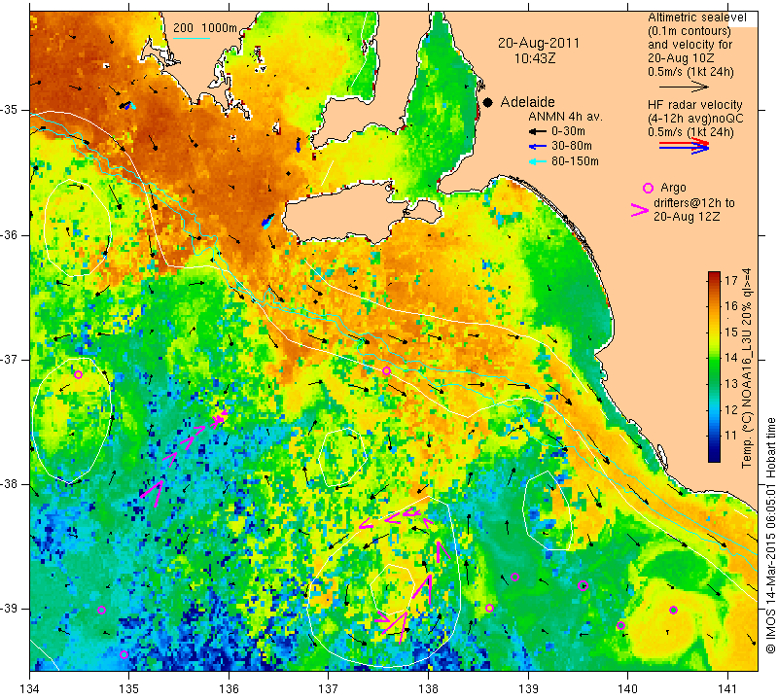778x700 pixels.
Task: Click the ANMN 4h av. legend heading
Action: pos(565,117)
